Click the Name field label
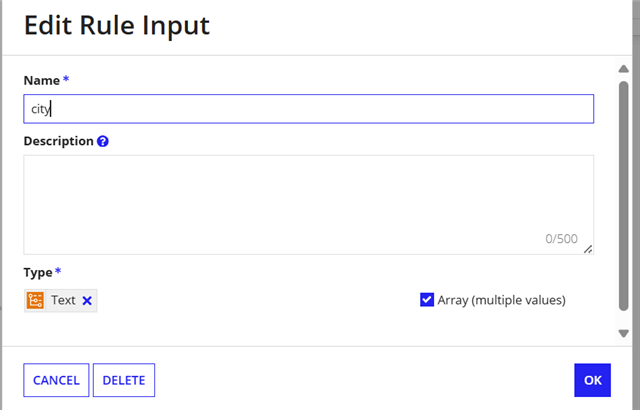 [x=42, y=80]
